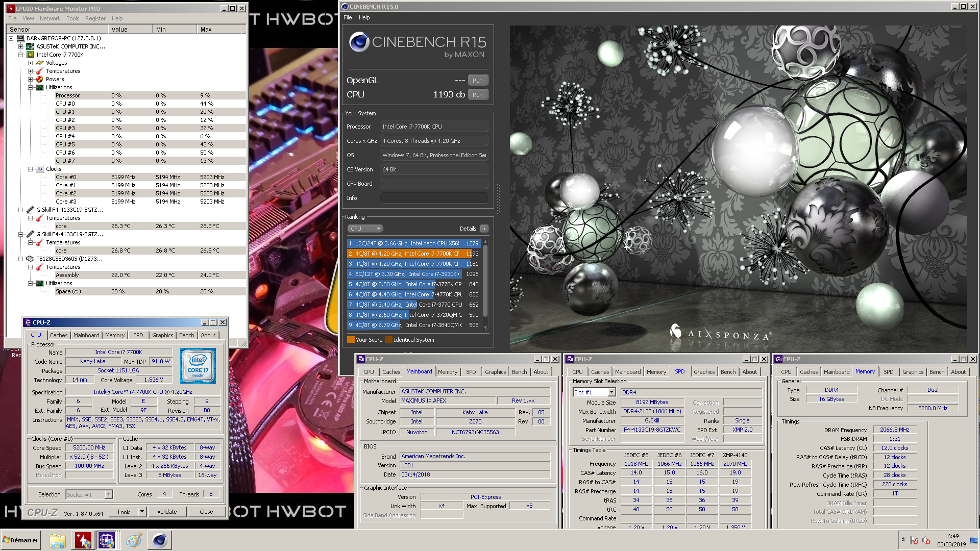Switch to About tab in bottom-left CPU-Z

208,335
